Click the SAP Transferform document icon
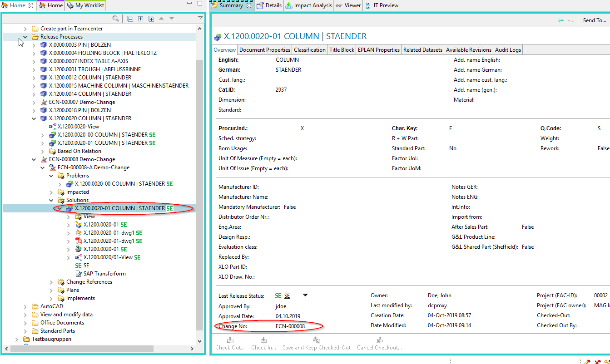 [78, 274]
